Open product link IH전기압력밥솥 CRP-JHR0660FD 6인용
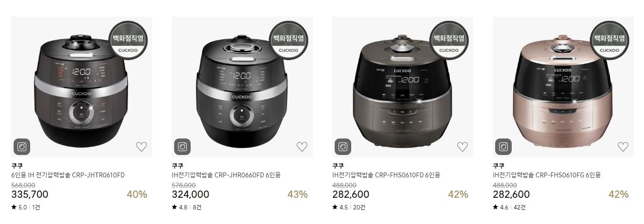644x224 pixels. tap(226, 175)
